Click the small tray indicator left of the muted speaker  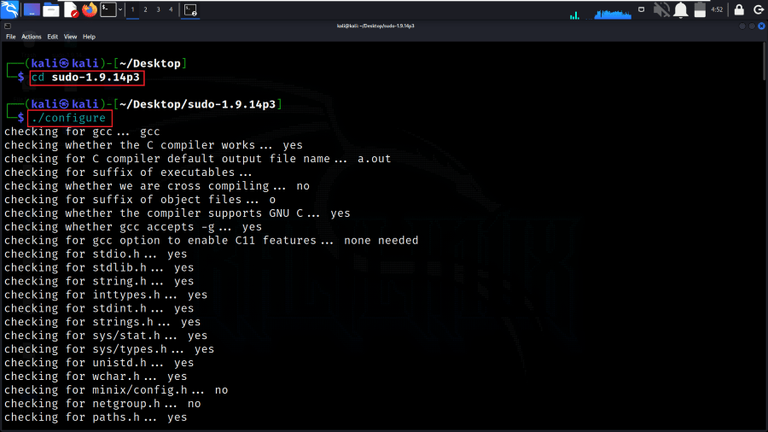(x=641, y=9)
